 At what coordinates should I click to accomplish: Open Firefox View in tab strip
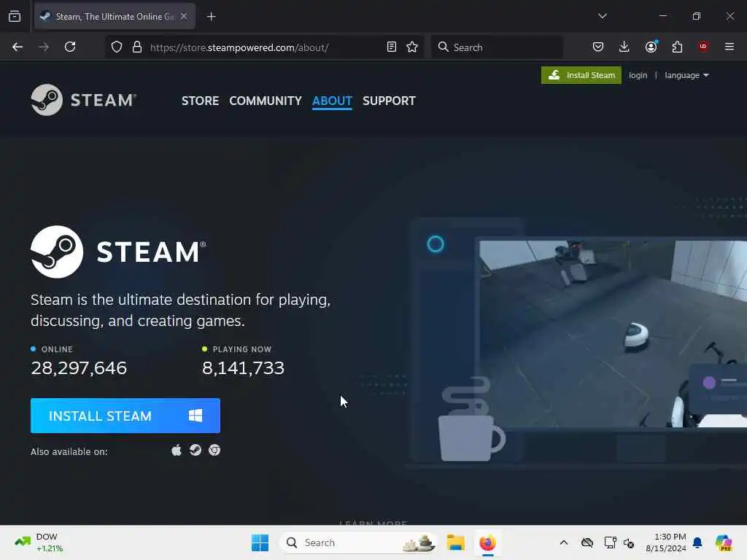pyautogui.click(x=15, y=17)
